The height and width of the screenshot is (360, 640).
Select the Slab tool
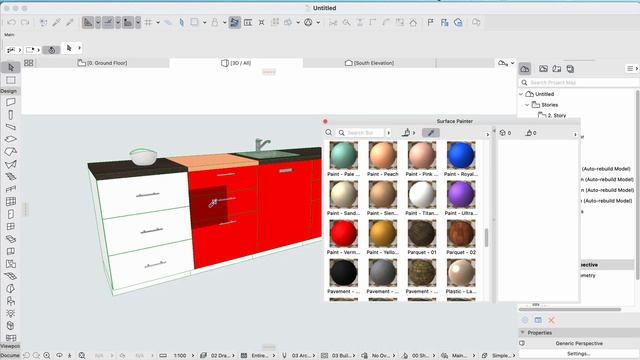(11, 139)
